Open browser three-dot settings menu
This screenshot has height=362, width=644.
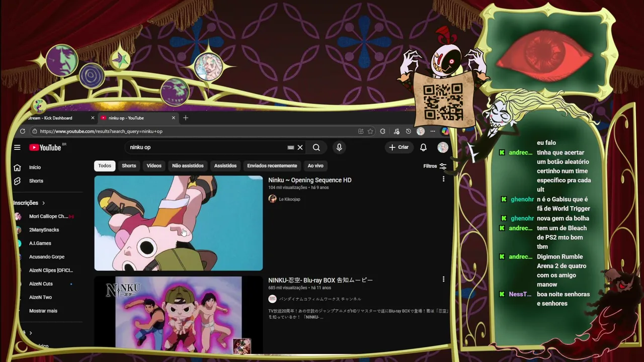[x=433, y=131]
